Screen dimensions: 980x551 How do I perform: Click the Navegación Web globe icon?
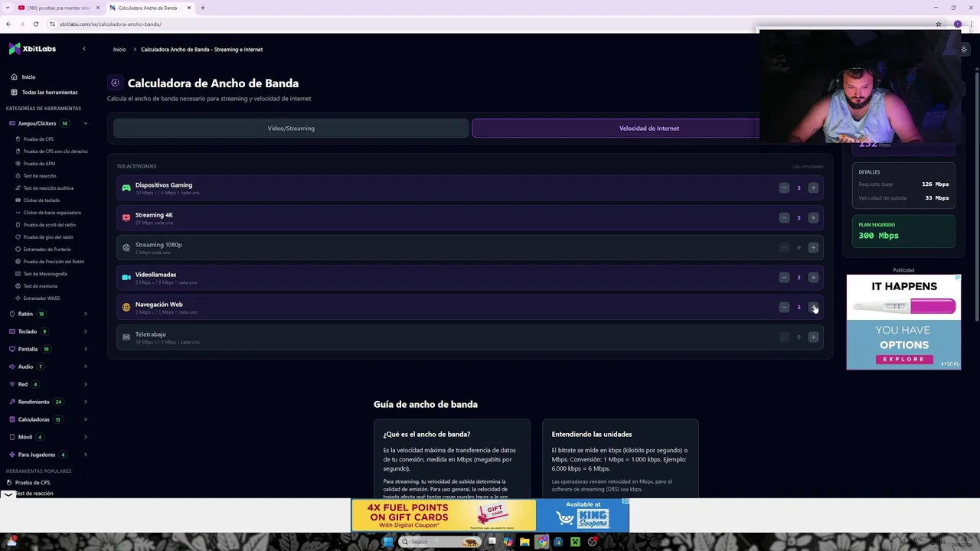coord(126,307)
